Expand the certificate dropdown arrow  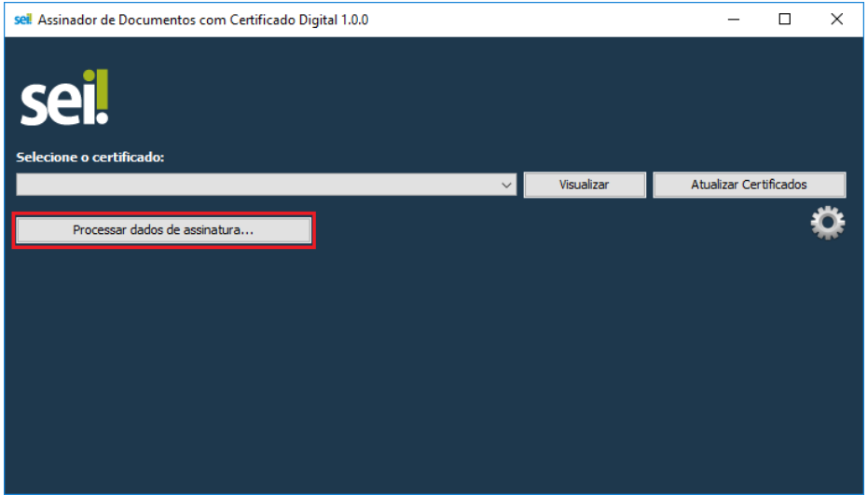coord(507,185)
